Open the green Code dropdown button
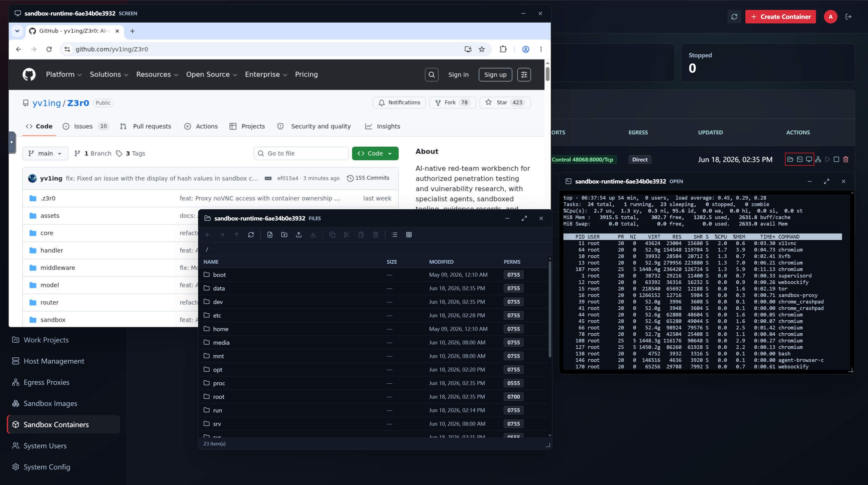 375,154
